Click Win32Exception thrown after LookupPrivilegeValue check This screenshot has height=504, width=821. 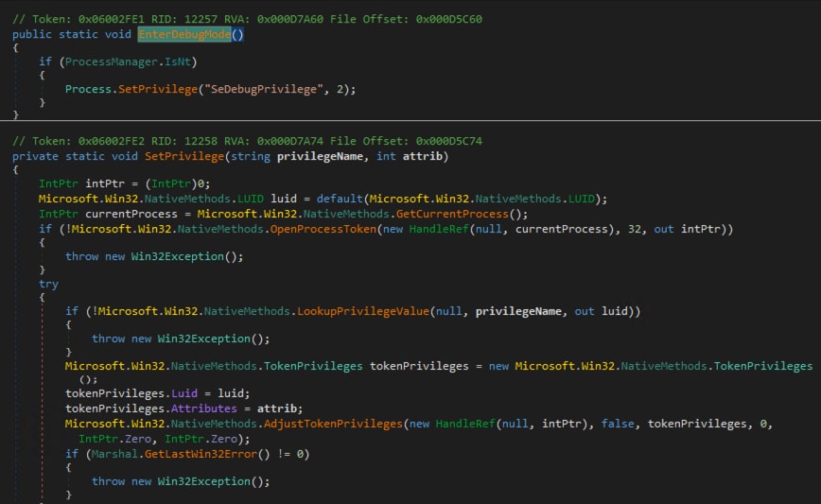pyautogui.click(x=203, y=339)
